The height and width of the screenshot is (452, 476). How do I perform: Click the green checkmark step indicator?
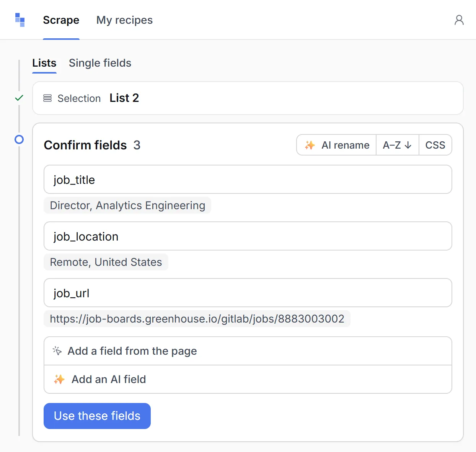tap(19, 98)
